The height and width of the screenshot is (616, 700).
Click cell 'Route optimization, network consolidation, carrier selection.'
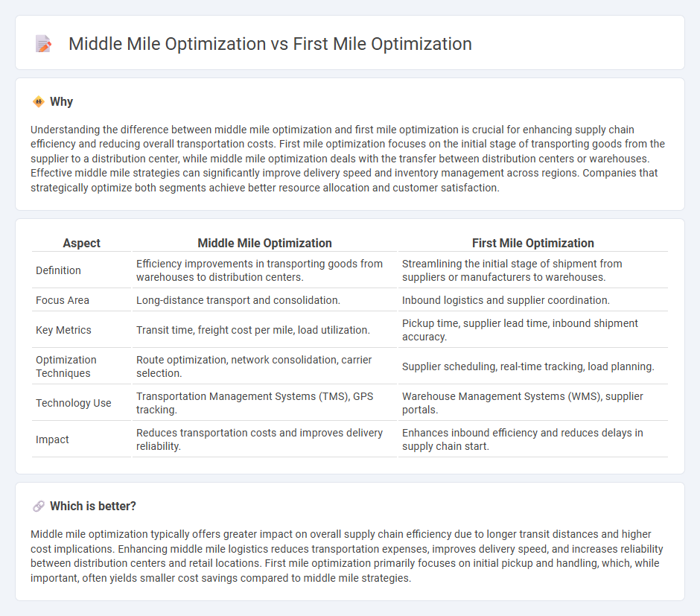pyautogui.click(x=264, y=366)
